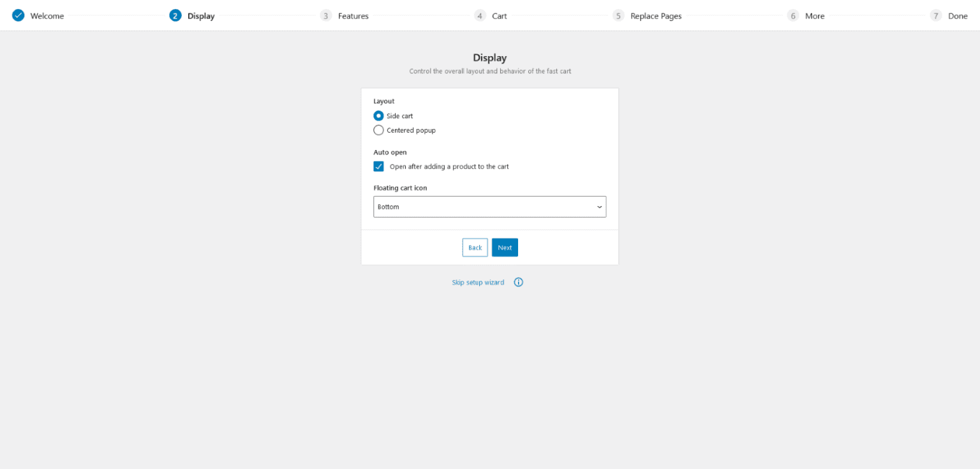
Task: Click the Welcome step checkmark icon
Action: (x=18, y=15)
